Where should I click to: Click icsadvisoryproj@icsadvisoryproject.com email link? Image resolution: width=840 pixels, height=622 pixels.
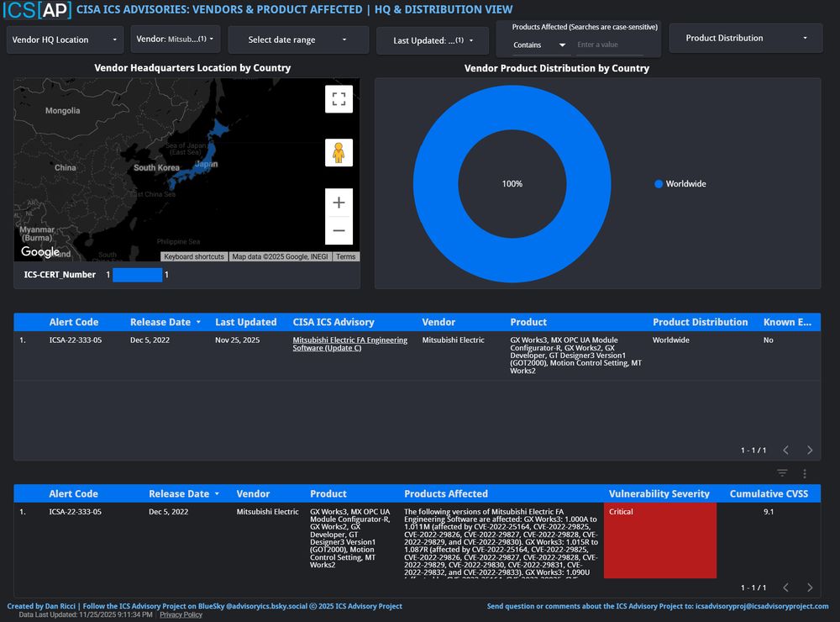click(762, 607)
